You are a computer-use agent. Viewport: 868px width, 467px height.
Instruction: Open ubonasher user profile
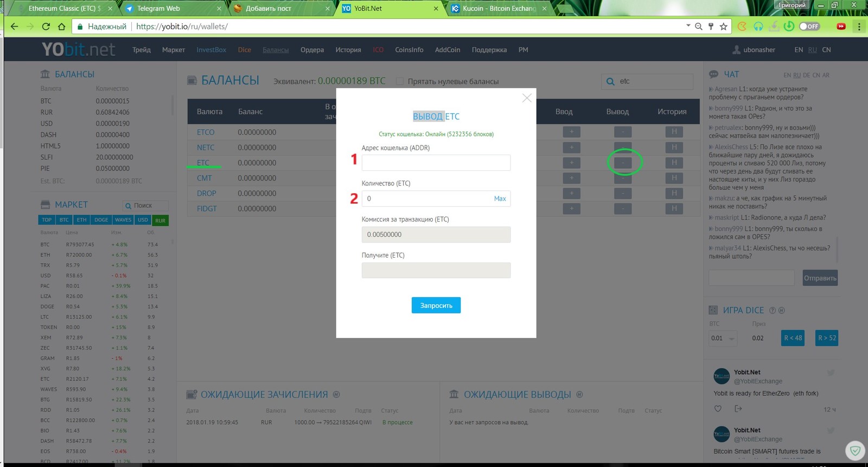754,49
